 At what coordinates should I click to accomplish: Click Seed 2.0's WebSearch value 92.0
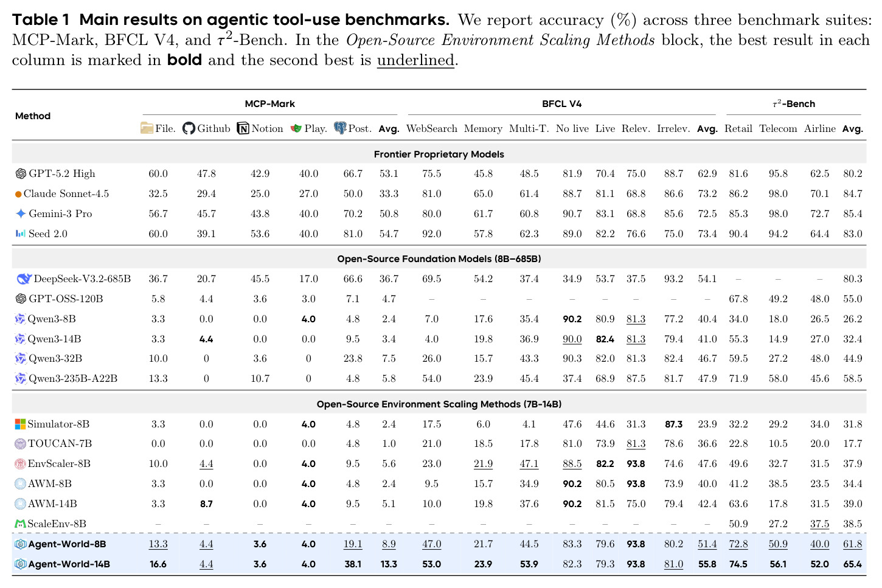(432, 234)
